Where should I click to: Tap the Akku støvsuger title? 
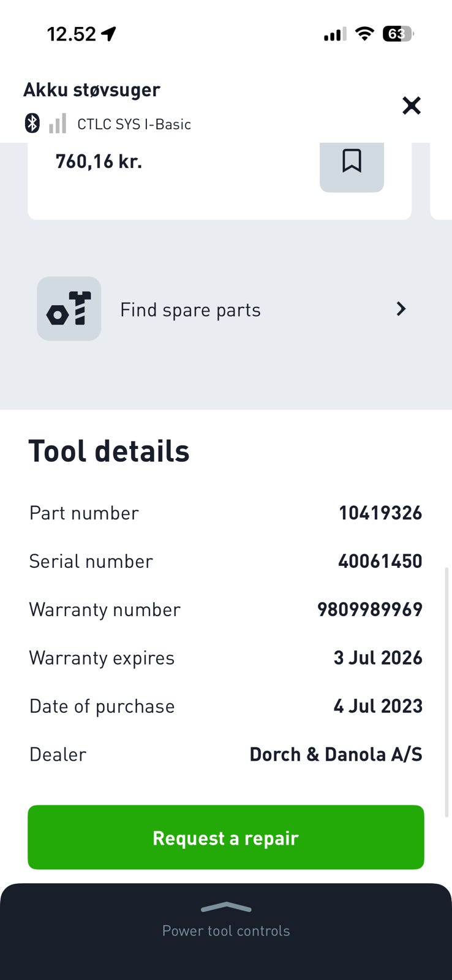(92, 89)
